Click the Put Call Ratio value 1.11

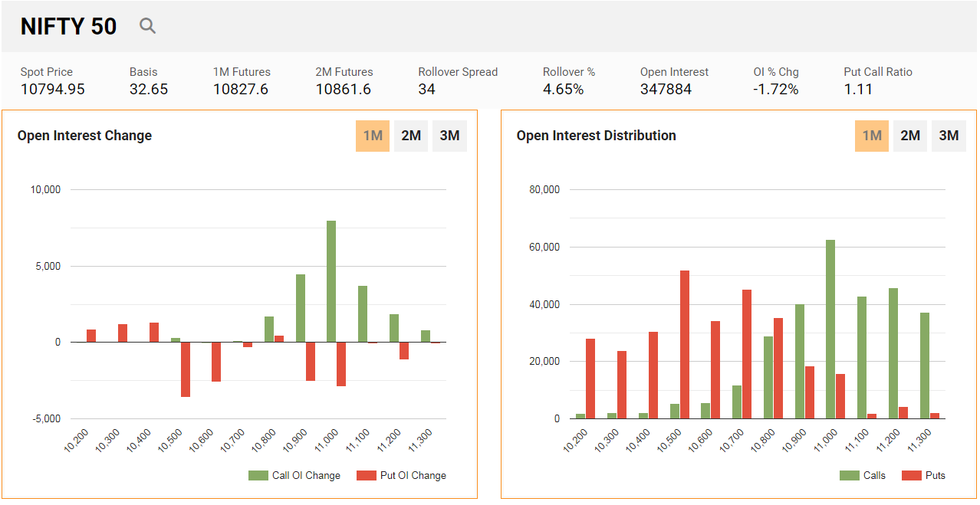pyautogui.click(x=858, y=89)
